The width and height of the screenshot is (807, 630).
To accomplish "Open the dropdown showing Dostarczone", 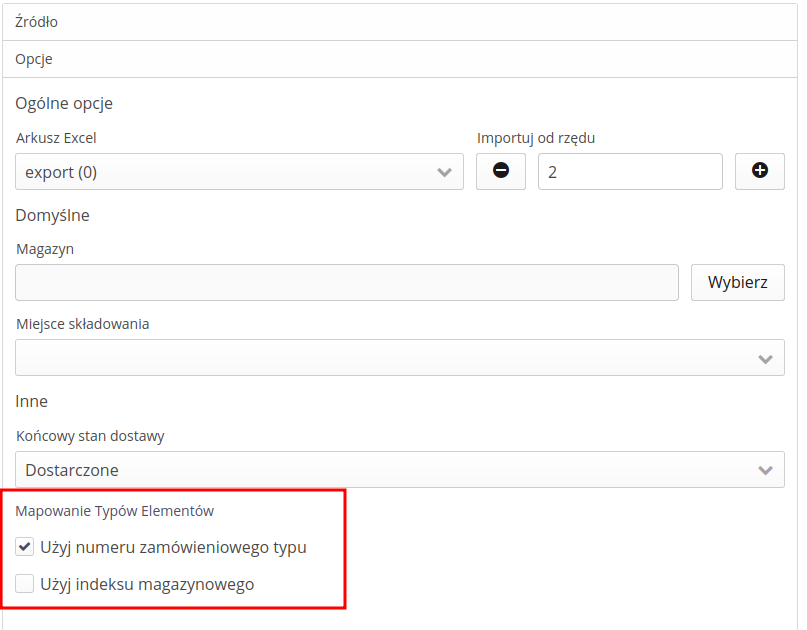I will click(390, 470).
